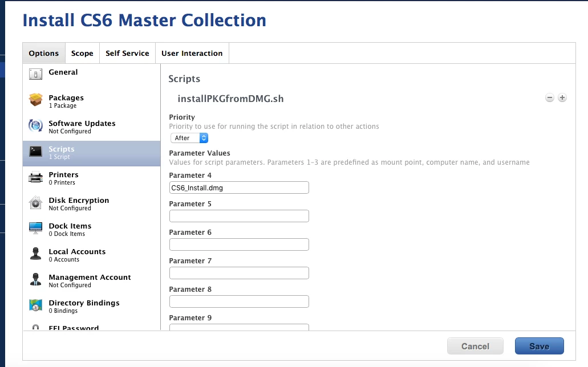Select the Disk Encryption vault icon
This screenshot has height=367, width=588.
click(x=35, y=202)
